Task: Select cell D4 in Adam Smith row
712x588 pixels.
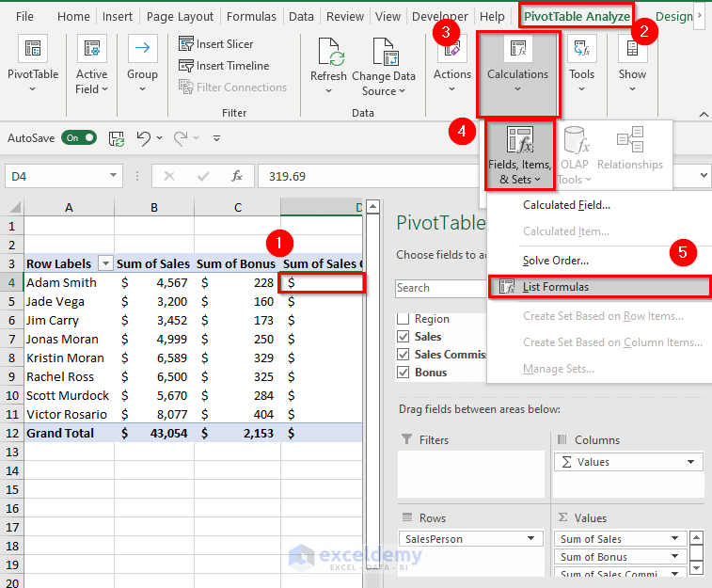Action: [x=322, y=283]
